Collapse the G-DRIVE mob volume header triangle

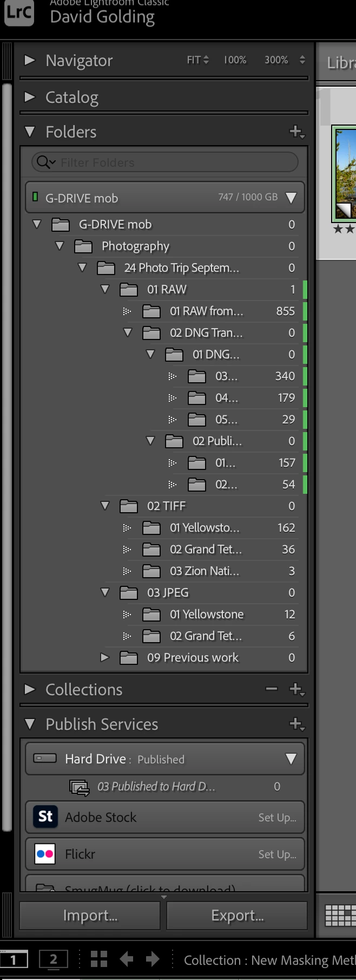click(x=291, y=198)
